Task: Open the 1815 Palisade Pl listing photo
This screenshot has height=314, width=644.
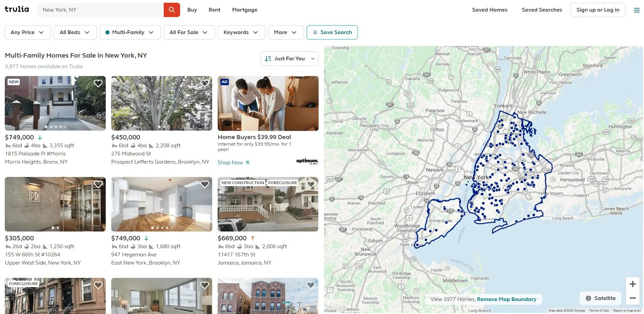Action: (x=55, y=103)
